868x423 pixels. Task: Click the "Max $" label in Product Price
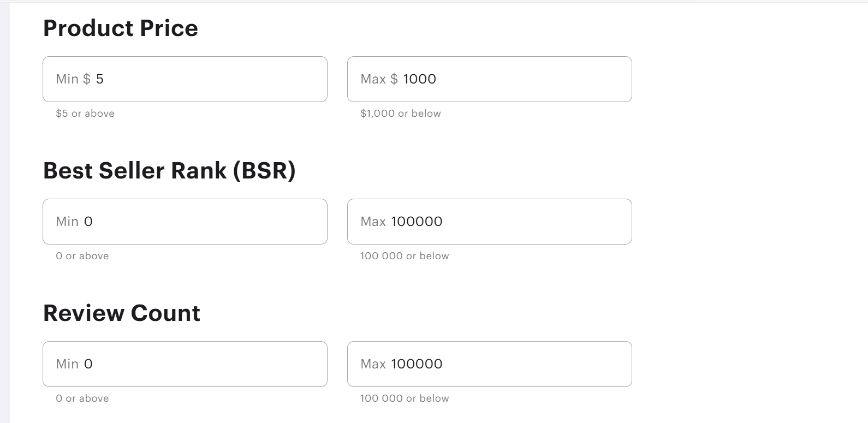[x=379, y=79]
